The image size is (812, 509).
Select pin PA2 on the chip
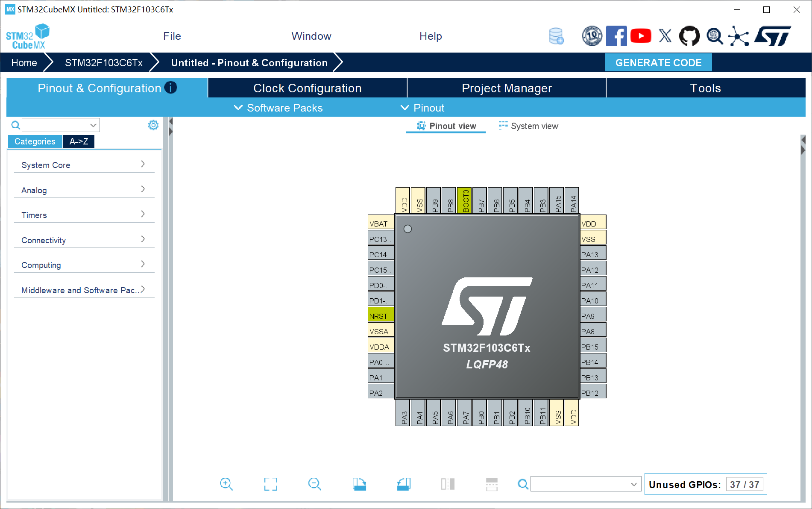(x=381, y=391)
